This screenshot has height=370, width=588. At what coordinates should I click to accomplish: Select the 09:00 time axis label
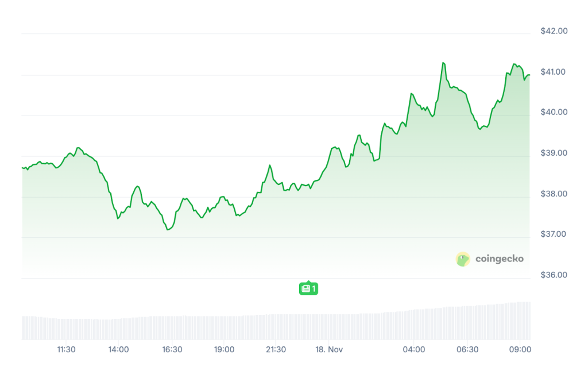[x=520, y=349]
